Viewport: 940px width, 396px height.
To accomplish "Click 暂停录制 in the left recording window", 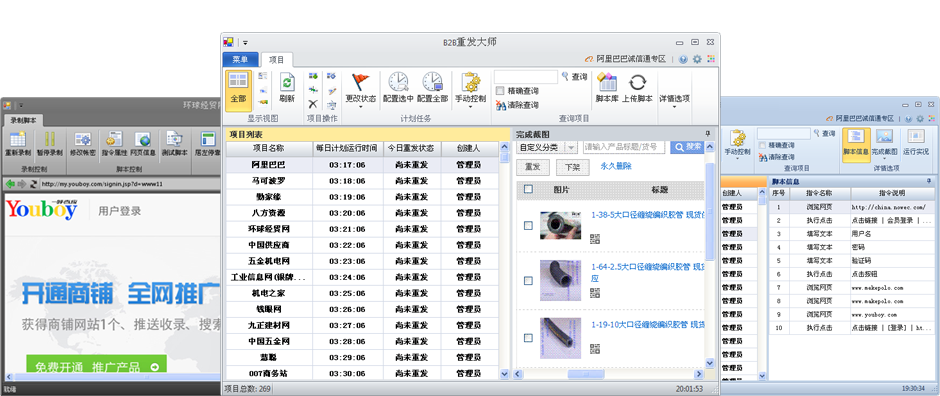I will tap(50, 144).
